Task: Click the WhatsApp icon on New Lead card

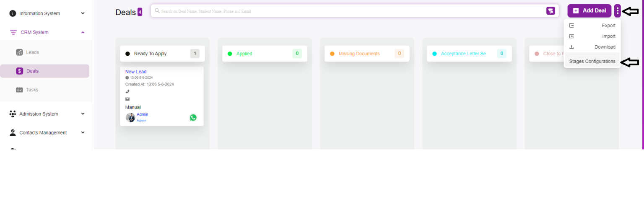Action: 193,118
